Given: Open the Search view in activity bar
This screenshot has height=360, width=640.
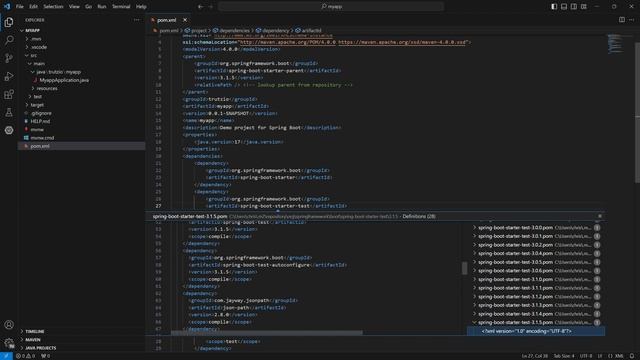Looking at the screenshot, I should pyautogui.click(x=9, y=40).
